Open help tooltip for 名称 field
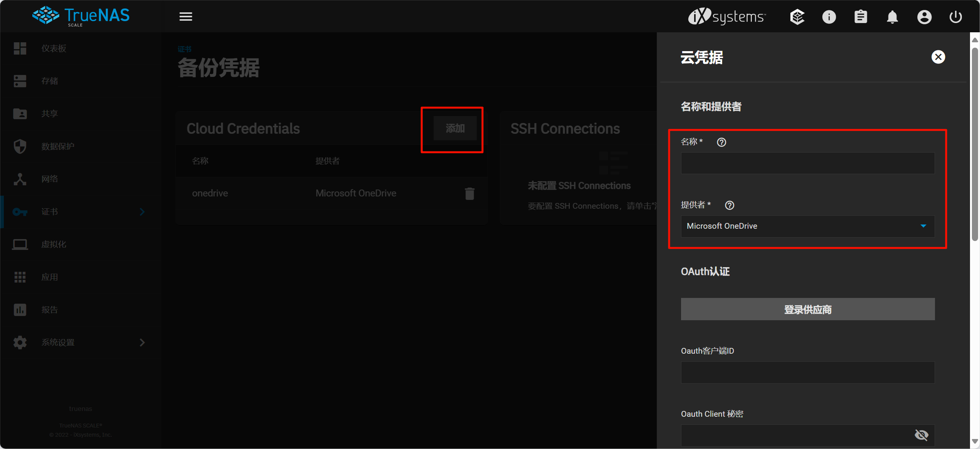Image resolution: width=980 pixels, height=449 pixels. 721,142
